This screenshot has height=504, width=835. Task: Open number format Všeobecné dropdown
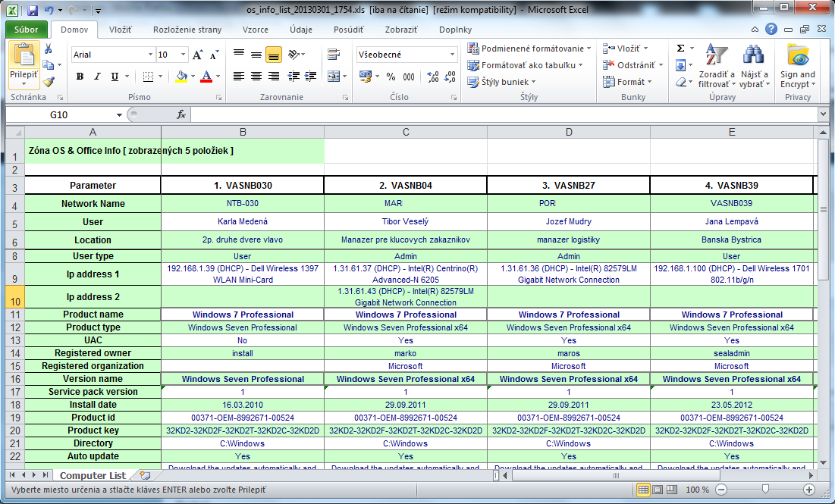tap(452, 55)
